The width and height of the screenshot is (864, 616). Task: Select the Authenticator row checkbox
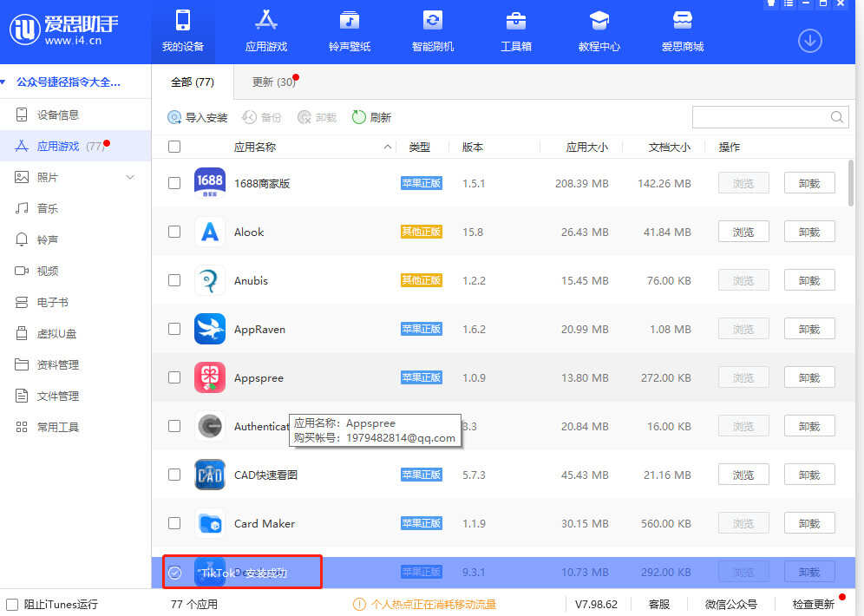click(174, 426)
